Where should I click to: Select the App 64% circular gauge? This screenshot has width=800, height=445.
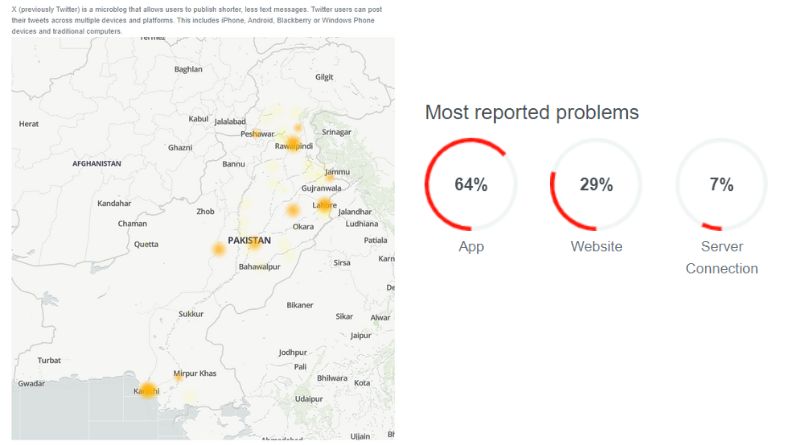(x=471, y=185)
